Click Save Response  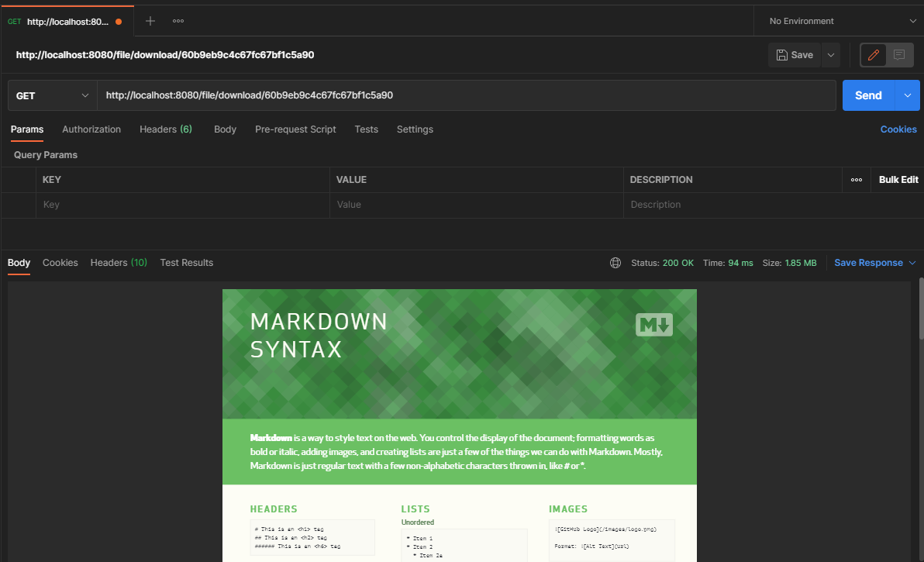tap(868, 263)
